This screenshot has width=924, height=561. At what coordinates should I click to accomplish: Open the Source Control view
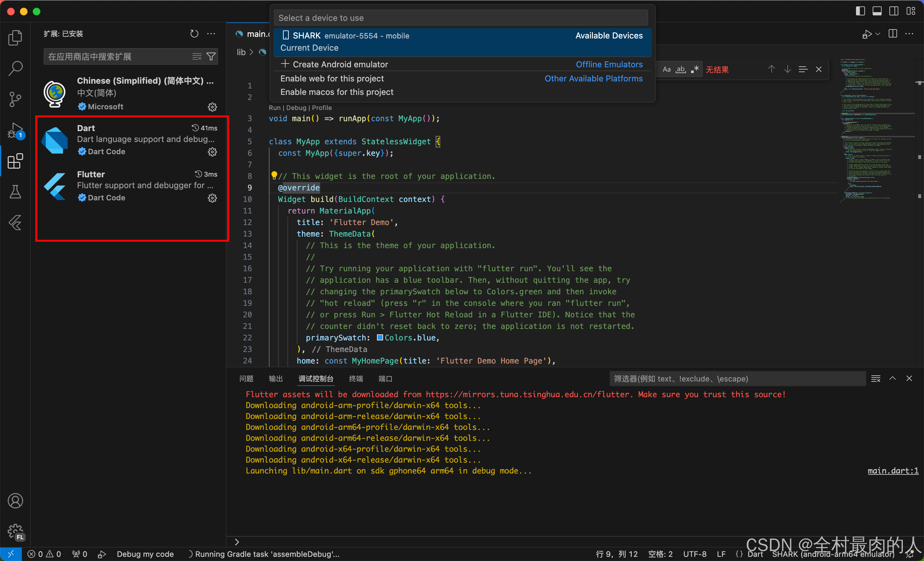pos(15,99)
